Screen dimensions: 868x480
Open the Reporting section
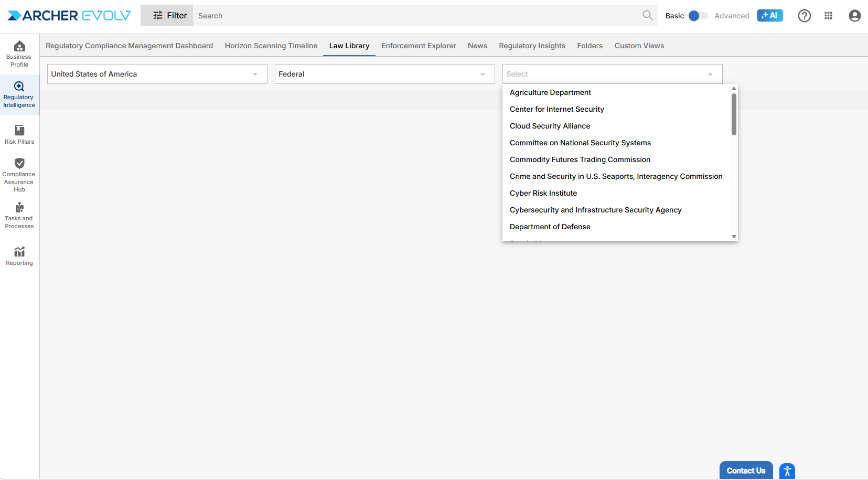pos(19,256)
